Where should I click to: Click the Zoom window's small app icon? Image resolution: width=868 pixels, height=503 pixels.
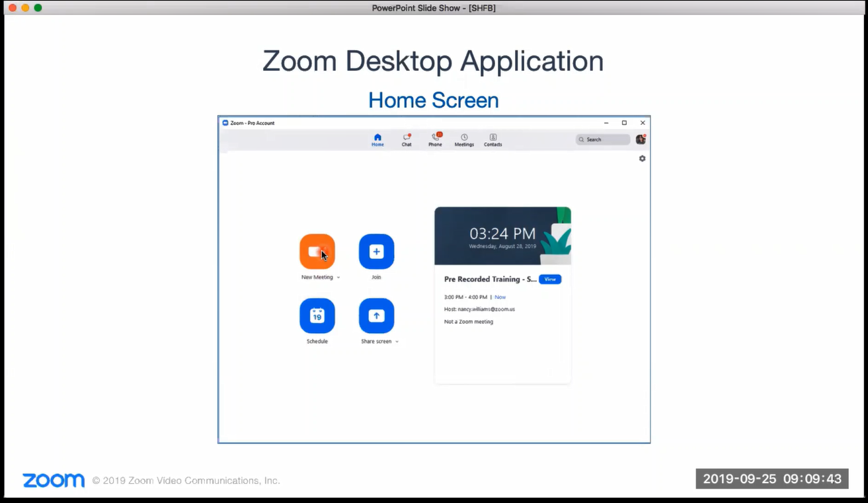(225, 123)
